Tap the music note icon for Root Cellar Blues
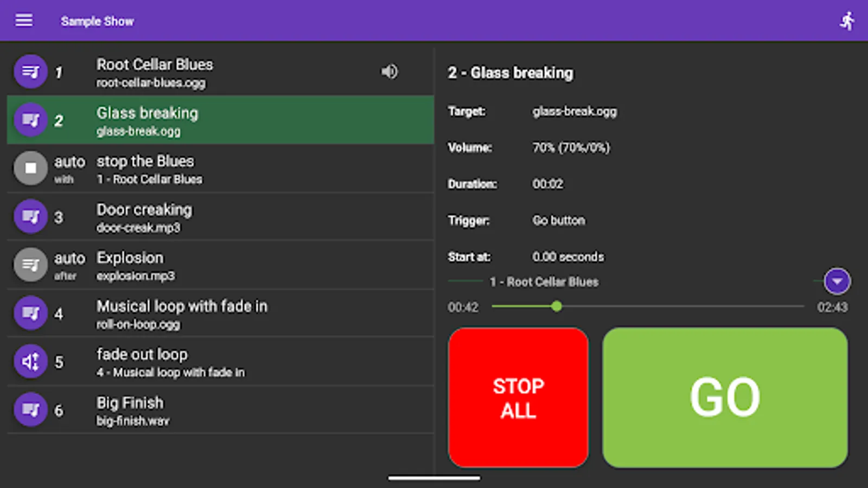This screenshot has width=868, height=488. [x=30, y=71]
